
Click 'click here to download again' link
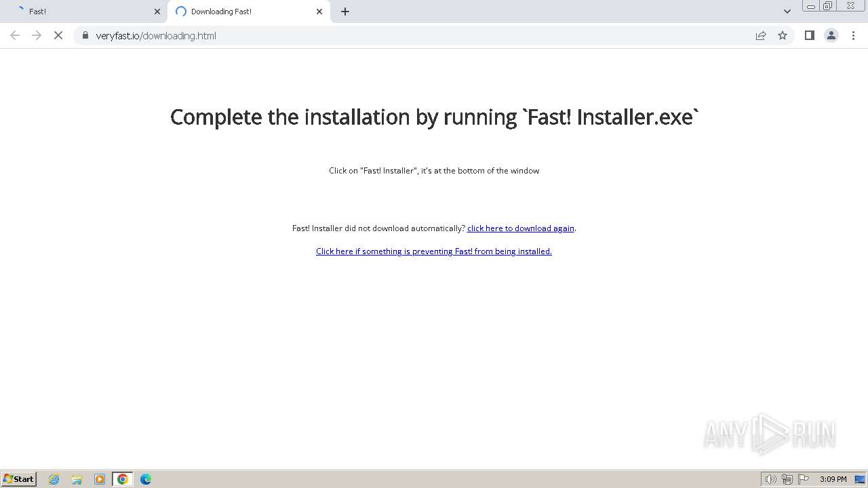click(521, 228)
